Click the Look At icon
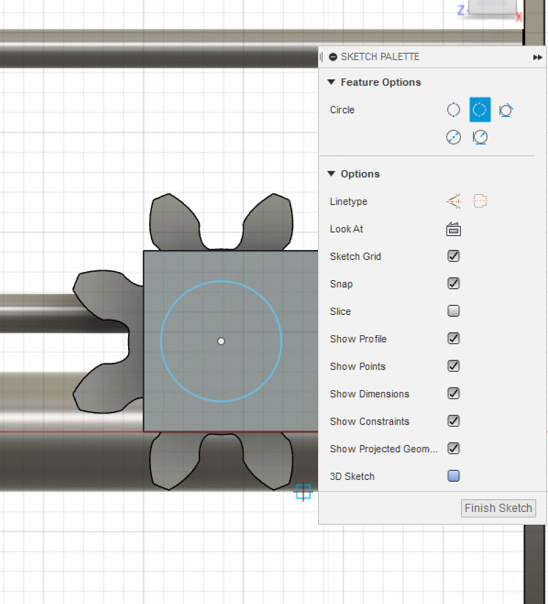This screenshot has height=604, width=548. click(x=453, y=229)
